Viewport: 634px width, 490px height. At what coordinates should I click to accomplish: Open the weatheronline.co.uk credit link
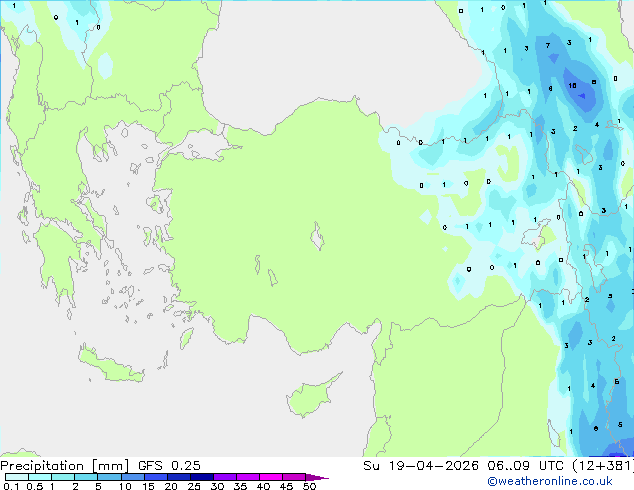point(549,481)
